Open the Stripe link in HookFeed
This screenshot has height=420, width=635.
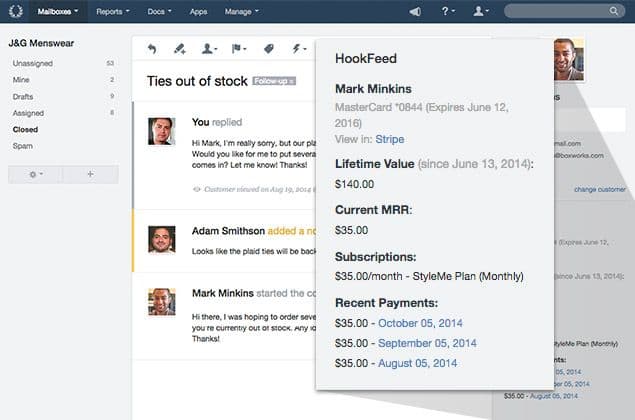pyautogui.click(x=389, y=140)
